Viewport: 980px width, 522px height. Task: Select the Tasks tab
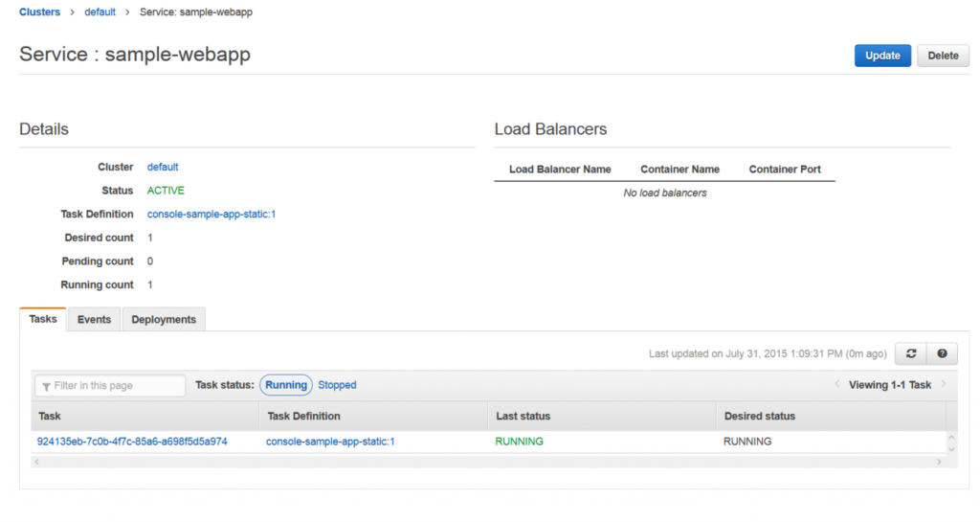click(42, 319)
